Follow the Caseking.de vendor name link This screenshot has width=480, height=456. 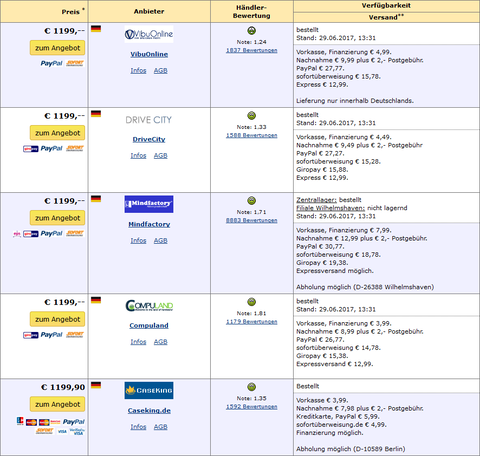click(x=149, y=411)
